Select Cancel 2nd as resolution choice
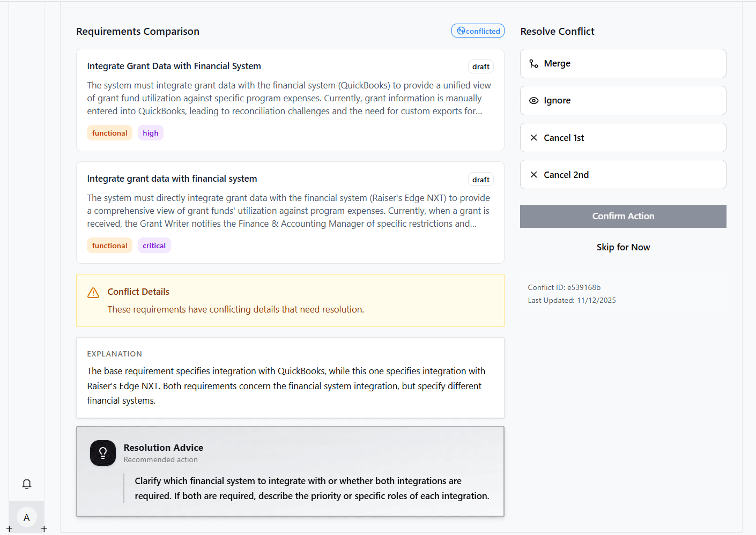Viewport: 756px width, 535px height. click(x=623, y=174)
